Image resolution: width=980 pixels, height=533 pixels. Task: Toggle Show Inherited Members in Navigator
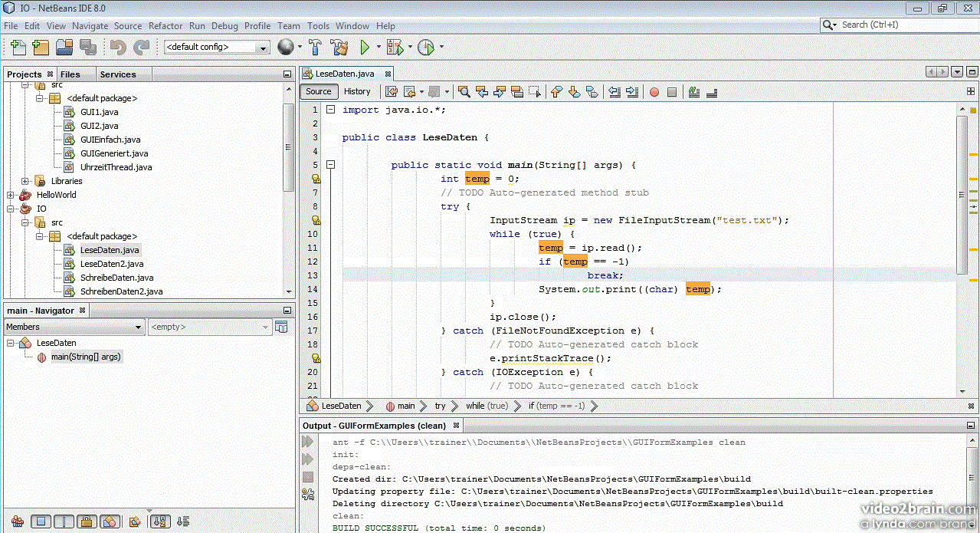(x=17, y=521)
